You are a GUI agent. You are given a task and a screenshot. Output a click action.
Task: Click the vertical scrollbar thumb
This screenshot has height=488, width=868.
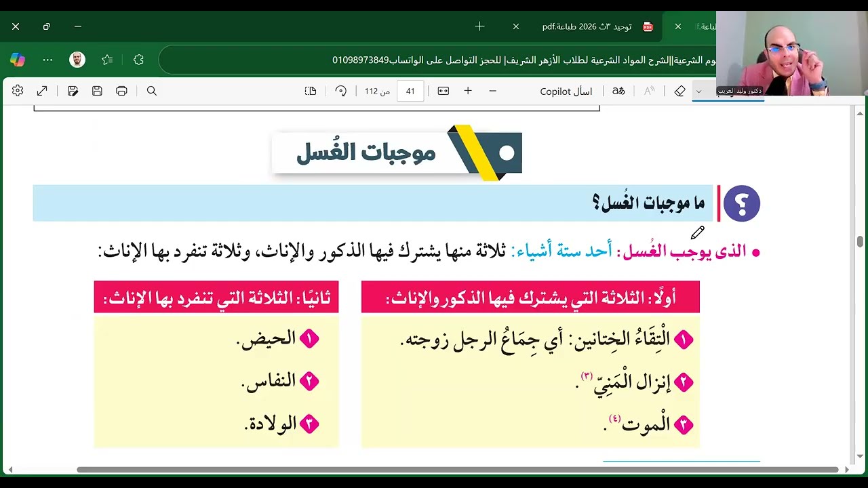860,241
